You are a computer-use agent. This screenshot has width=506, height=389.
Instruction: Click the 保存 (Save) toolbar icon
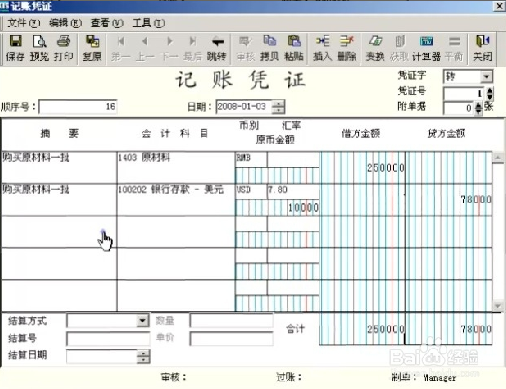15,41
